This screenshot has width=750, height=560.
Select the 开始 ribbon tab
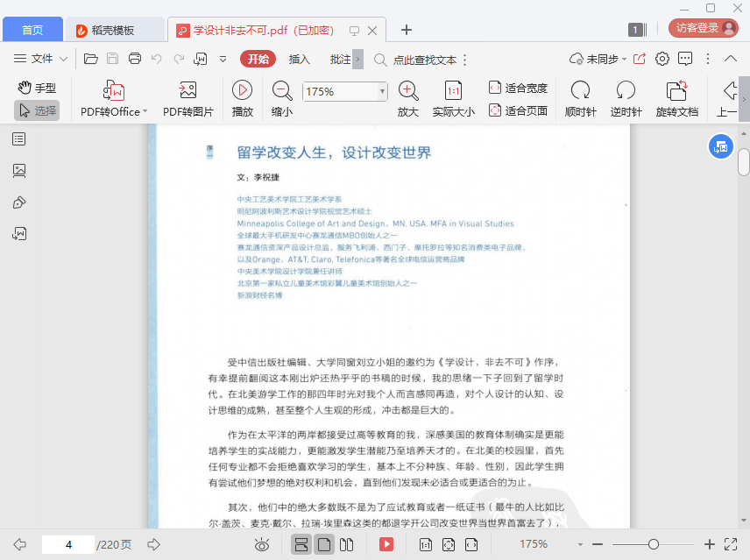click(258, 59)
